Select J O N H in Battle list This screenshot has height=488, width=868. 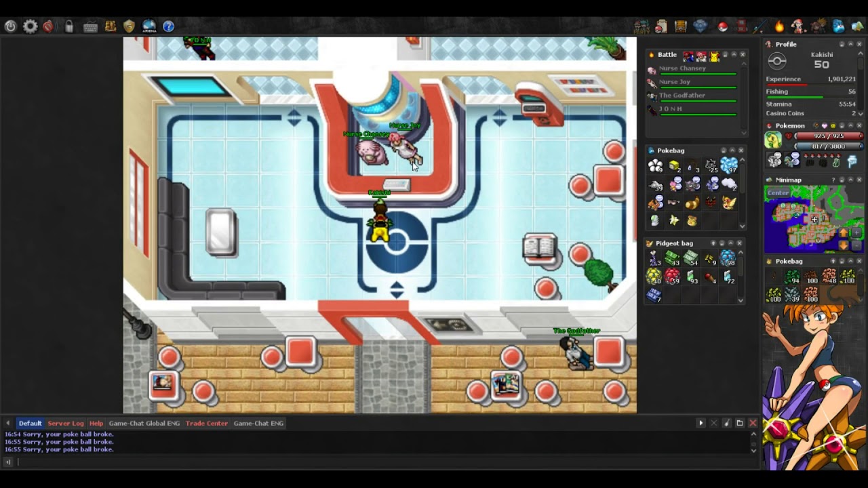click(x=692, y=110)
